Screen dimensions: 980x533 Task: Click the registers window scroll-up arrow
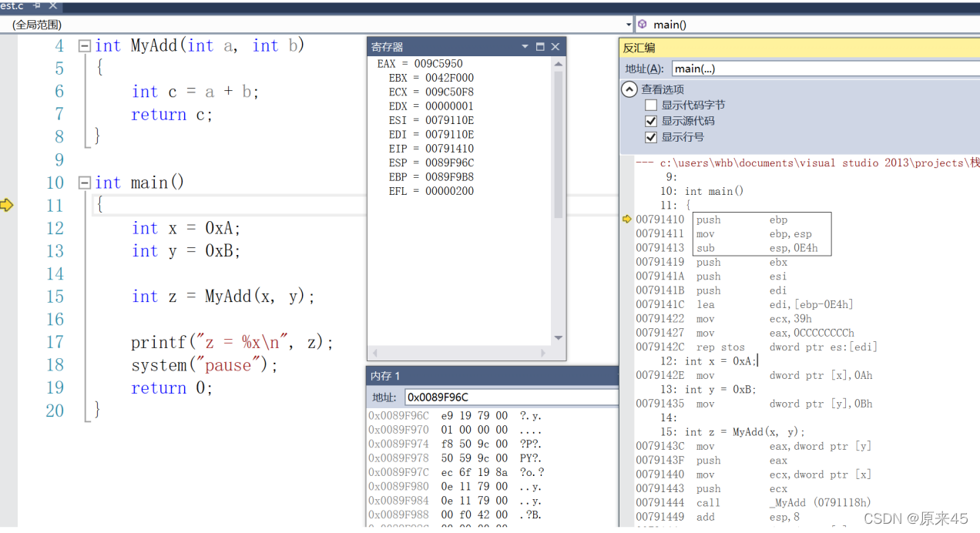559,63
